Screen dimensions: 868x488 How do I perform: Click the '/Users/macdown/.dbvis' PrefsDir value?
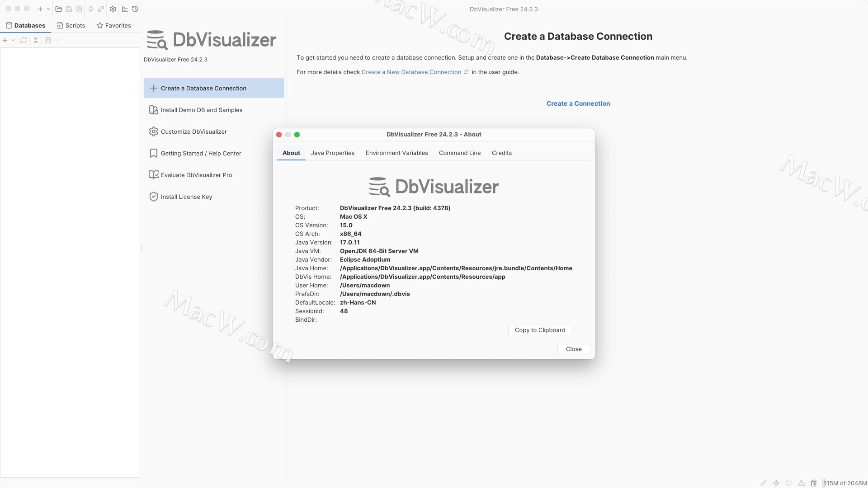pos(375,294)
